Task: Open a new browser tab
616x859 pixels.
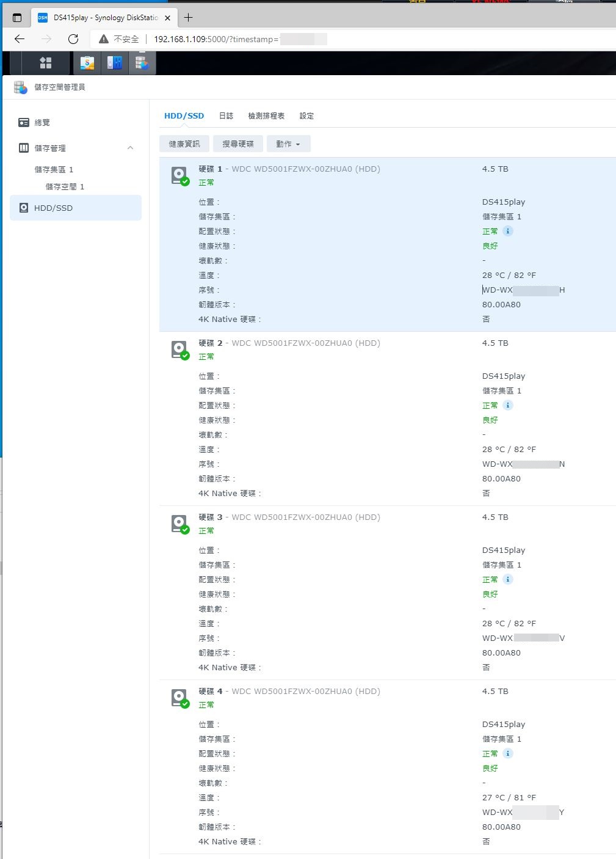Action: pos(188,18)
